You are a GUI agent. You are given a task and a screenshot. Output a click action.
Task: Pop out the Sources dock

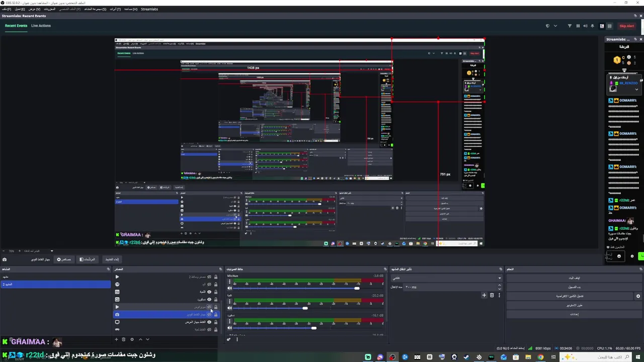(x=220, y=269)
